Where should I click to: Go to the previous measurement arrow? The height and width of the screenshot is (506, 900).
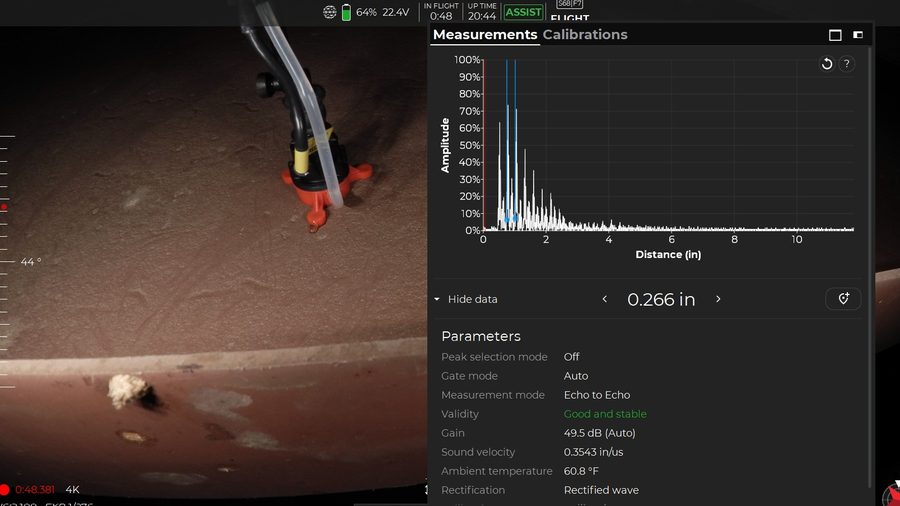604,299
